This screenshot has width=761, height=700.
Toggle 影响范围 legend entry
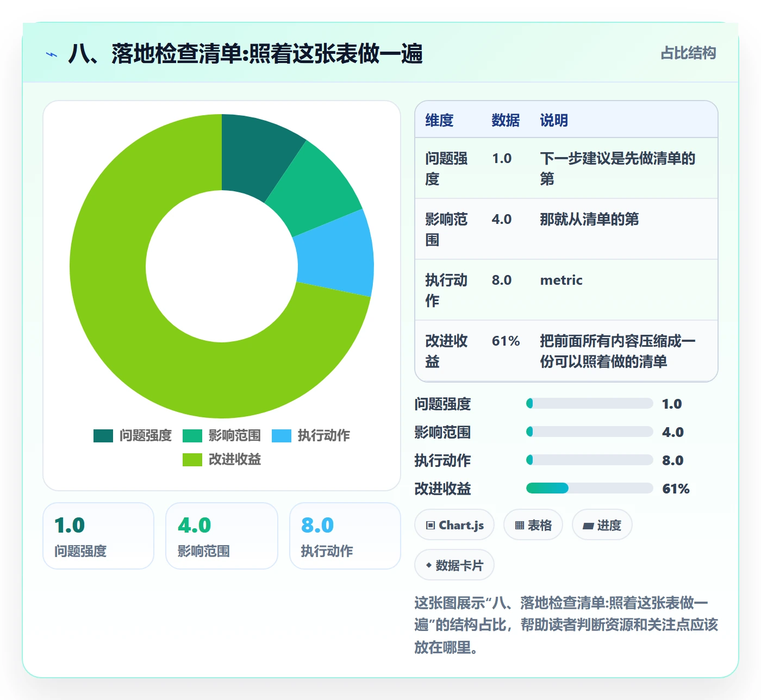[222, 435]
